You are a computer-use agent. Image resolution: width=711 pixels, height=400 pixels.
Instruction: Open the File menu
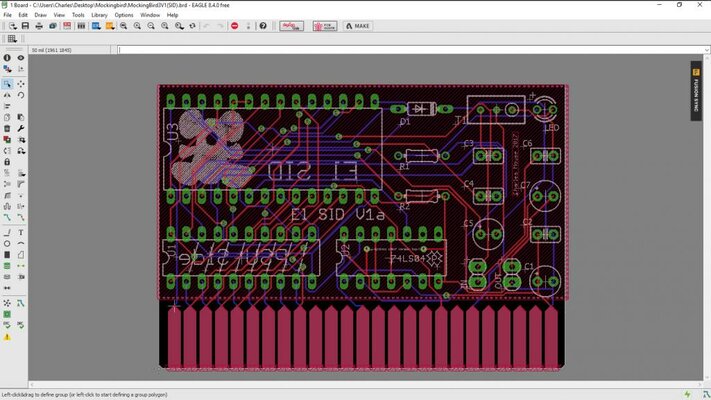pyautogui.click(x=8, y=15)
